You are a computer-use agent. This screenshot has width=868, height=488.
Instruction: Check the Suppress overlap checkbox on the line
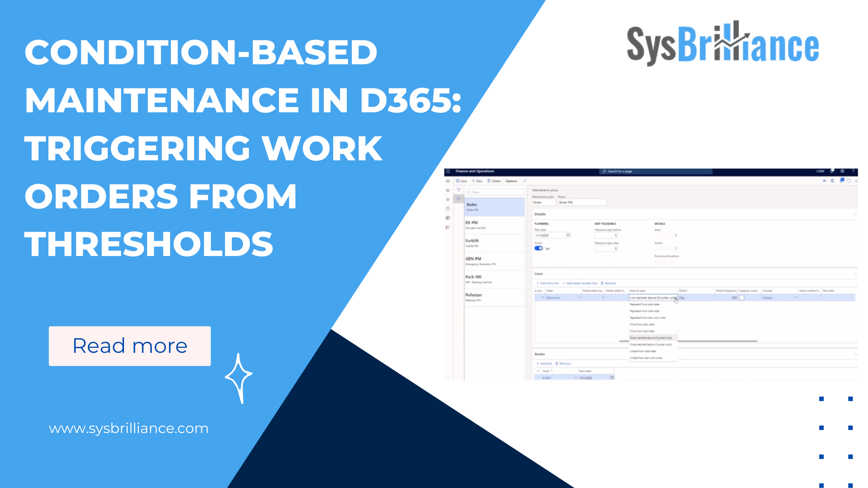pos(742,298)
